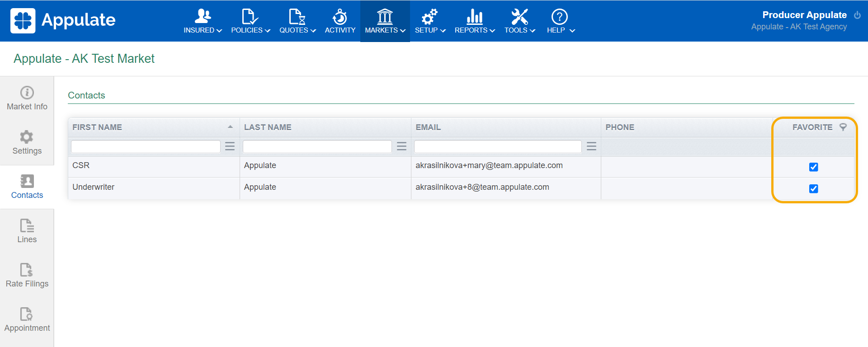Click the power logout icon

(857, 15)
